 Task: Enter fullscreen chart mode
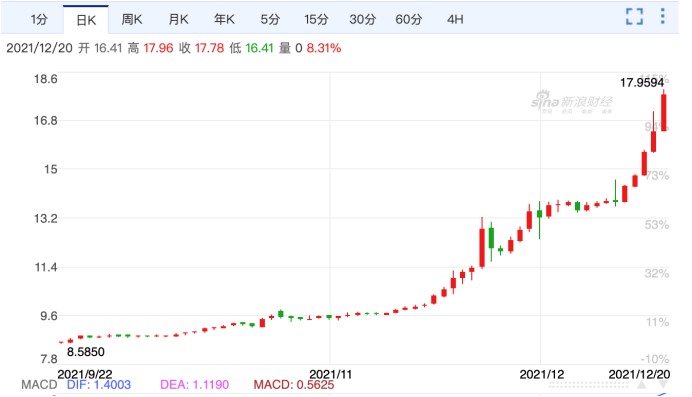tap(634, 17)
